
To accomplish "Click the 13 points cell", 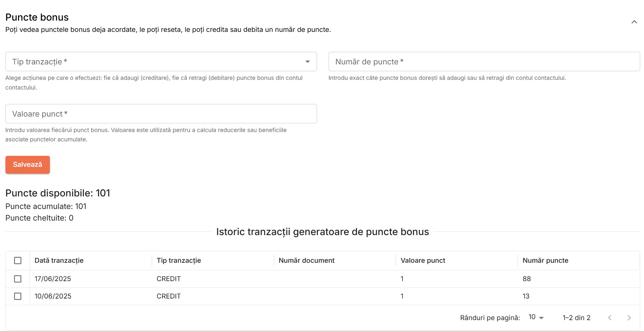I will [526, 296].
